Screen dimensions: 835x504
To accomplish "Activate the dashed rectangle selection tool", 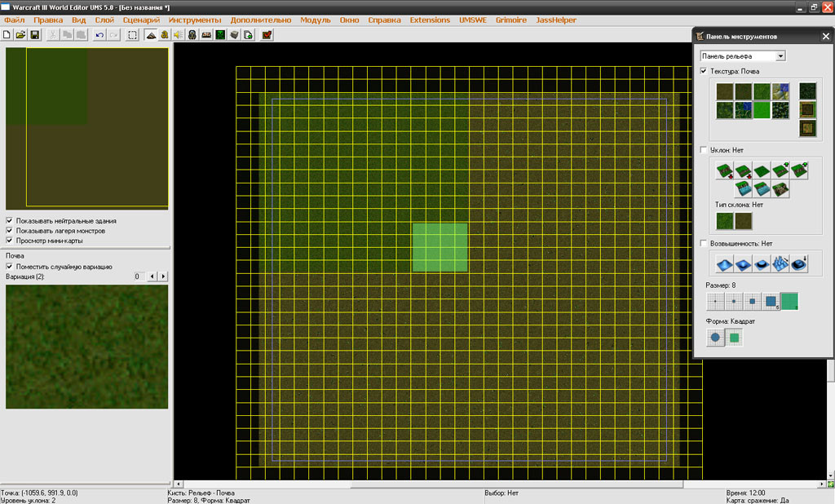I will coord(133,34).
